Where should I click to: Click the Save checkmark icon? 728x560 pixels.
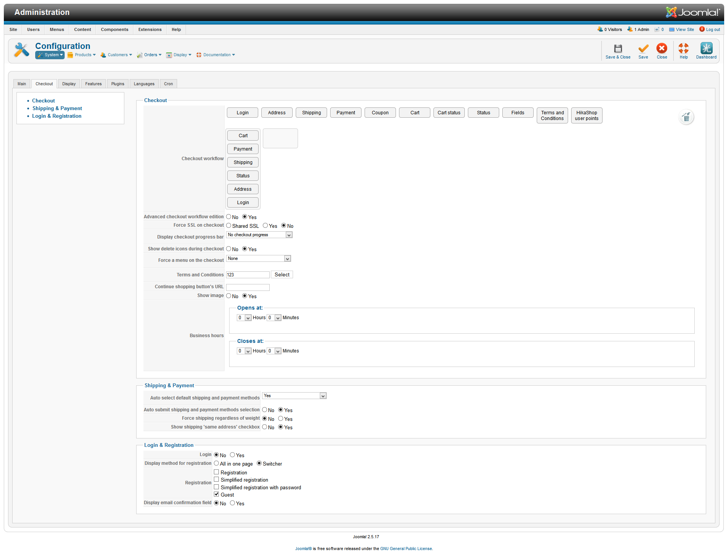(643, 49)
